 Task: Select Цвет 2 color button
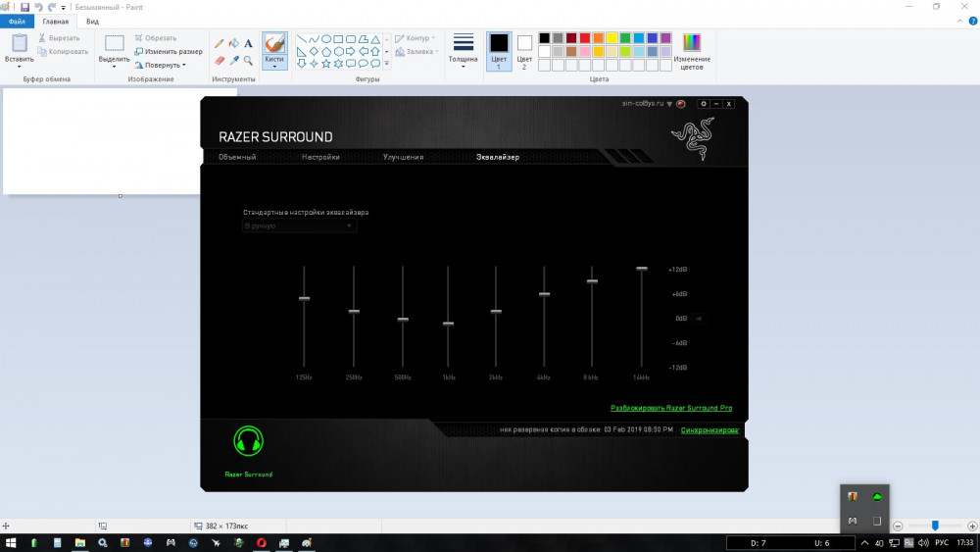click(x=524, y=51)
